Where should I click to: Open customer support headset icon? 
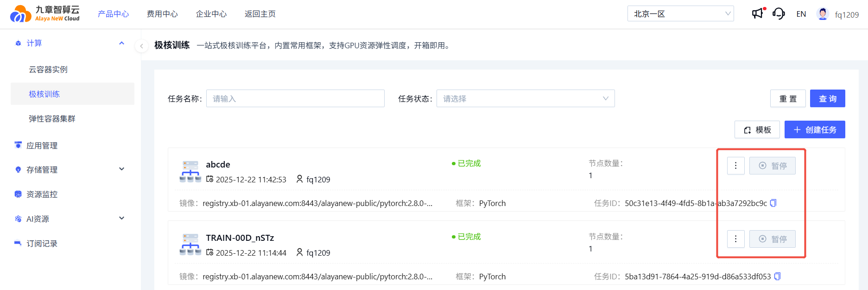coord(779,13)
